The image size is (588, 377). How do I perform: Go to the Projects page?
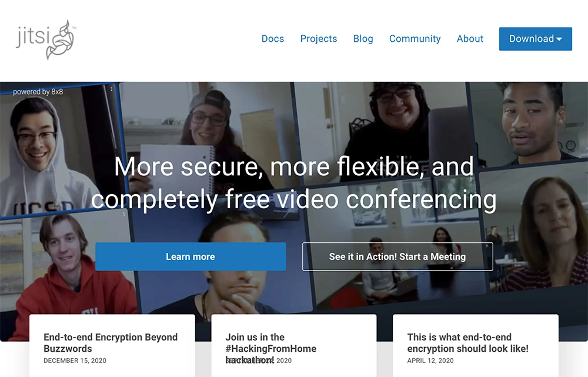click(318, 39)
